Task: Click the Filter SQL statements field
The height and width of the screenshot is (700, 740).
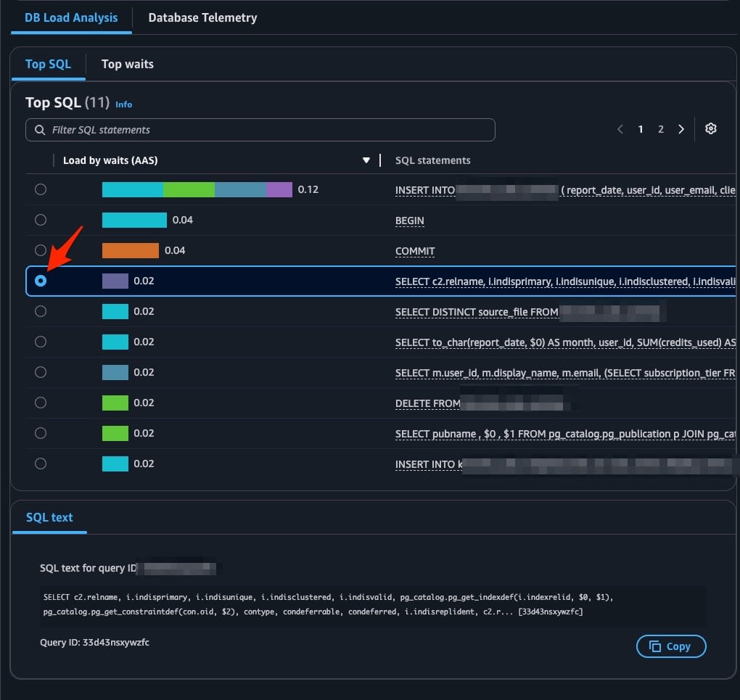Action: [260, 130]
